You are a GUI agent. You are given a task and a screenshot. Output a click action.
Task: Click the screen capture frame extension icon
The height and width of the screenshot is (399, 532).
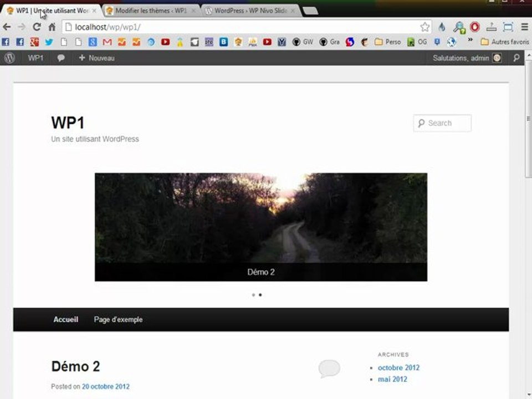[x=508, y=27]
